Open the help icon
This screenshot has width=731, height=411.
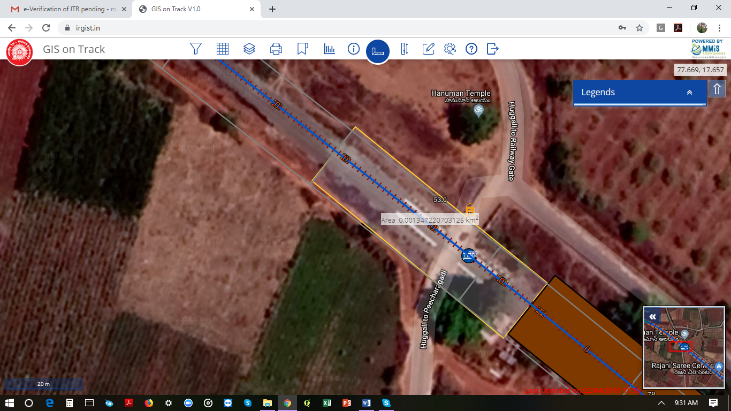[471, 49]
